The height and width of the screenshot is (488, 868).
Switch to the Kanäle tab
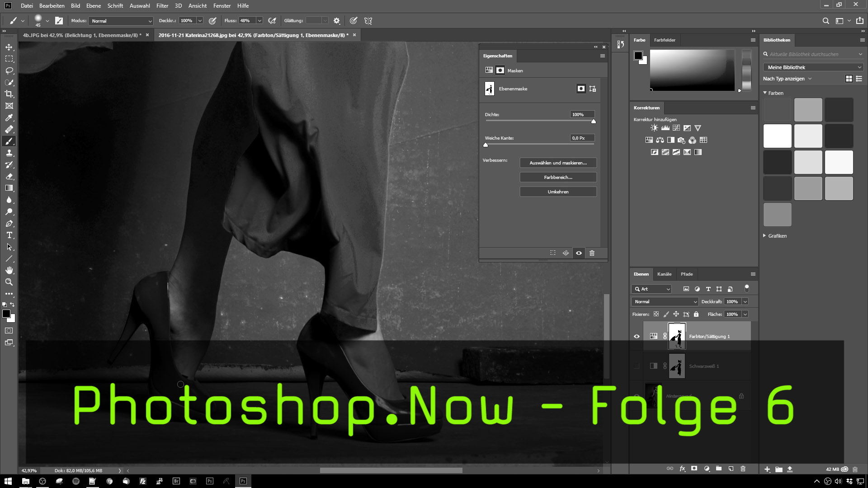tap(664, 274)
